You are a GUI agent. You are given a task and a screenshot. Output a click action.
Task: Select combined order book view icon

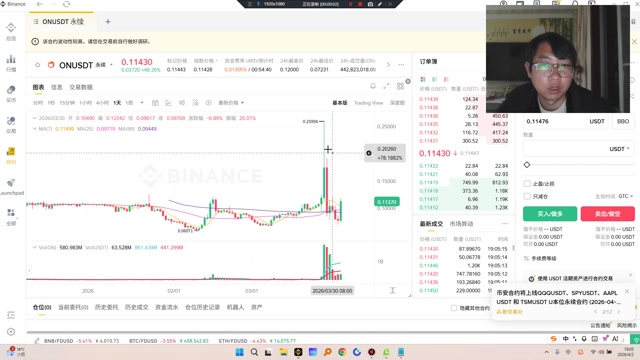(423, 79)
